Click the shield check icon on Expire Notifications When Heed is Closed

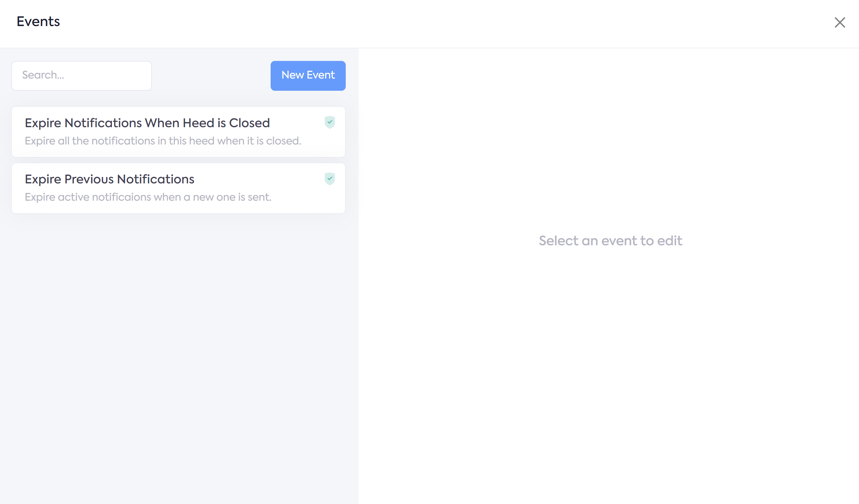pyautogui.click(x=330, y=122)
